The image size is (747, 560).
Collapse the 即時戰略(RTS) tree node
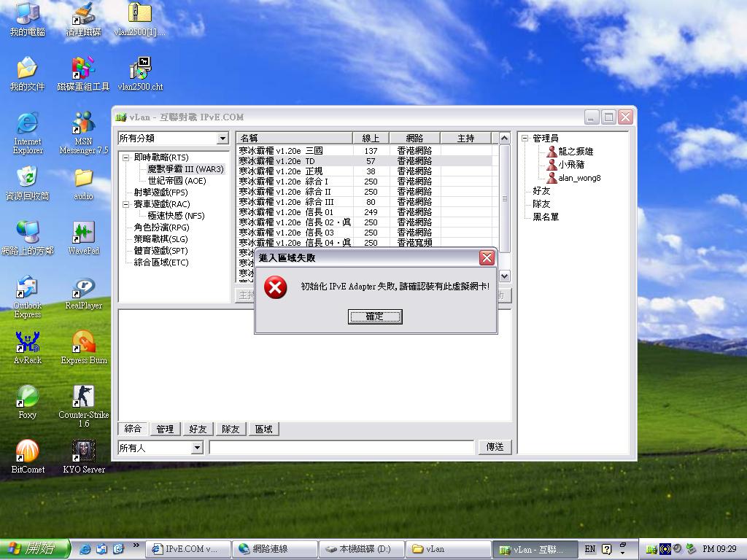click(126, 157)
